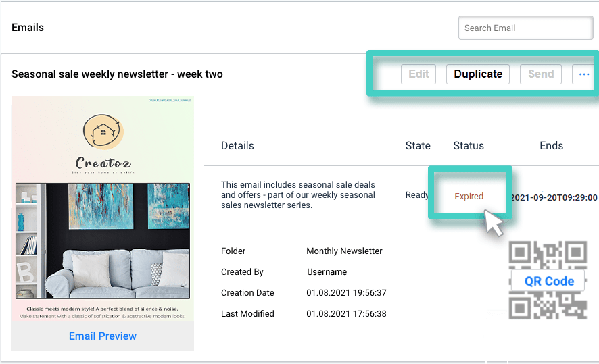Open the Email Preview link

click(x=103, y=336)
